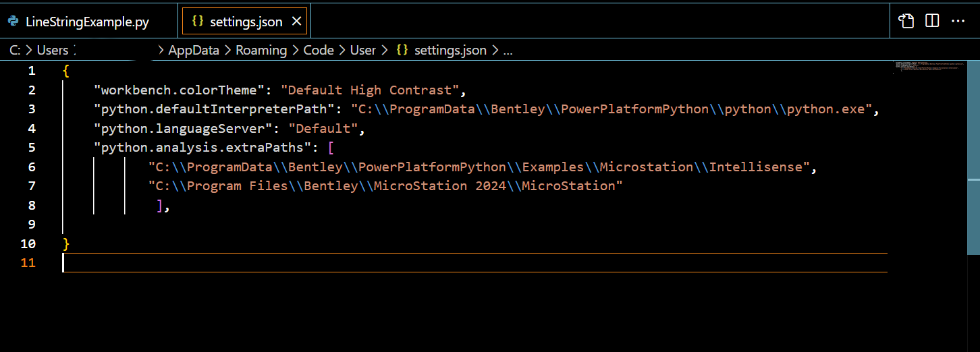Open the Code breadcrumb segment
This screenshot has width=980, height=352.
click(x=319, y=50)
